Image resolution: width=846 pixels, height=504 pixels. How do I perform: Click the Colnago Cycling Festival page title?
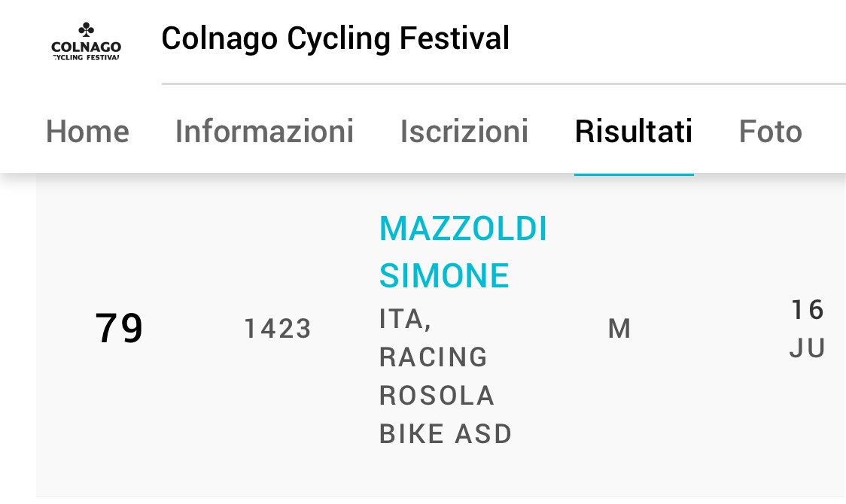click(x=335, y=39)
